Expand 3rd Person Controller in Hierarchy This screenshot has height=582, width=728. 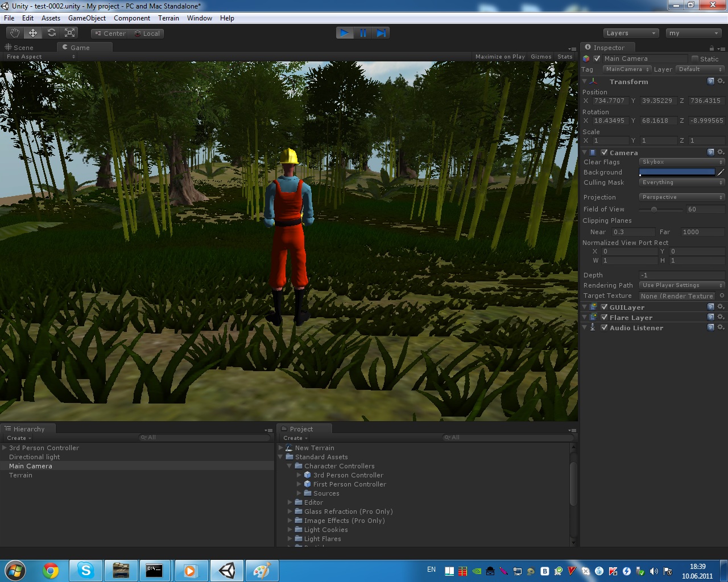[5, 448]
